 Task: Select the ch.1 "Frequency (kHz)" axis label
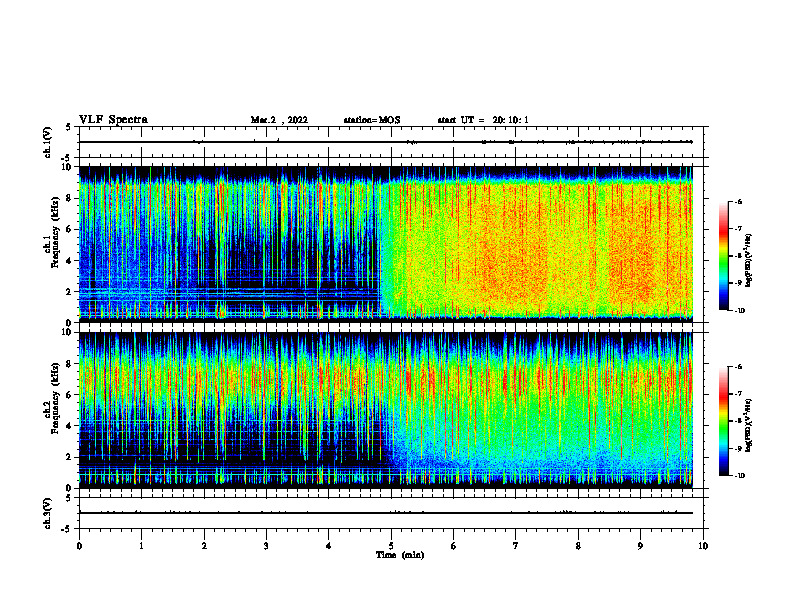pyautogui.click(x=56, y=233)
